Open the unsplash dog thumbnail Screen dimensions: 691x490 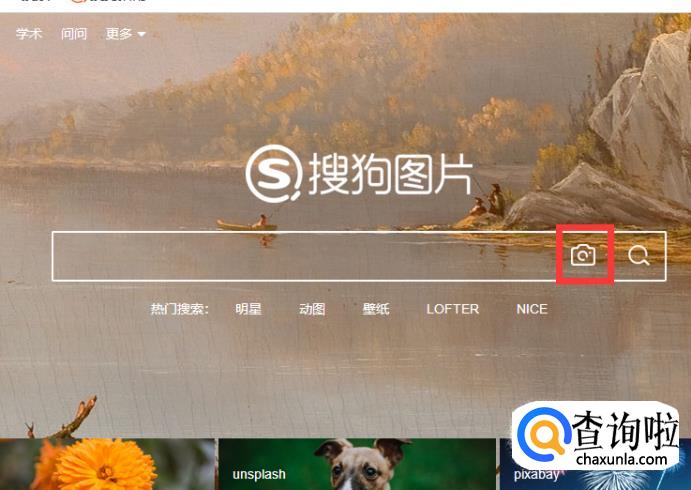coord(357,464)
